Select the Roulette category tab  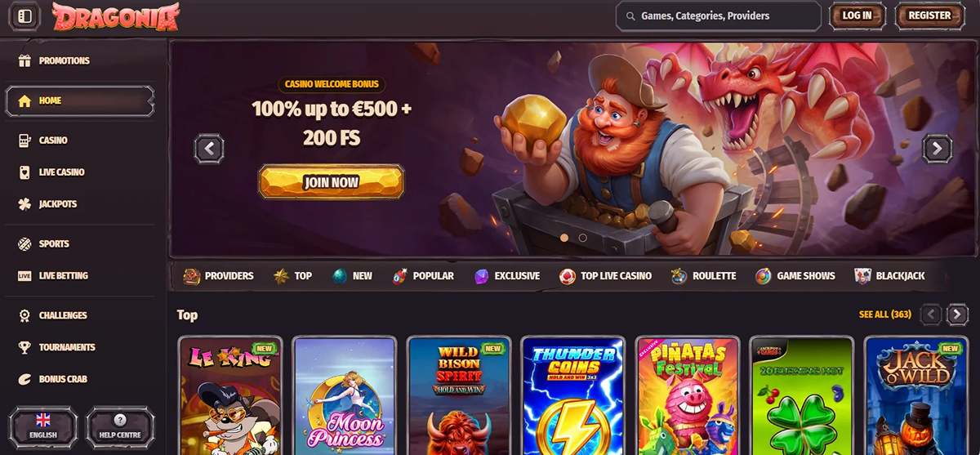coord(703,276)
